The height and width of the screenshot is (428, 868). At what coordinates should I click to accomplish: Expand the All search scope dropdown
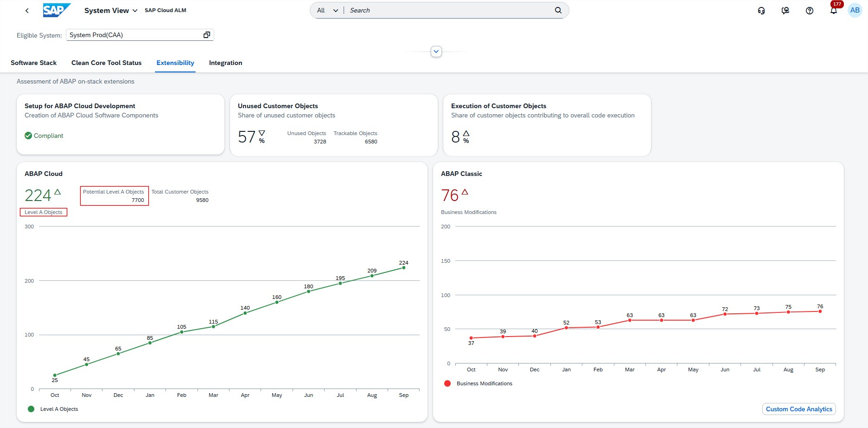tap(327, 10)
